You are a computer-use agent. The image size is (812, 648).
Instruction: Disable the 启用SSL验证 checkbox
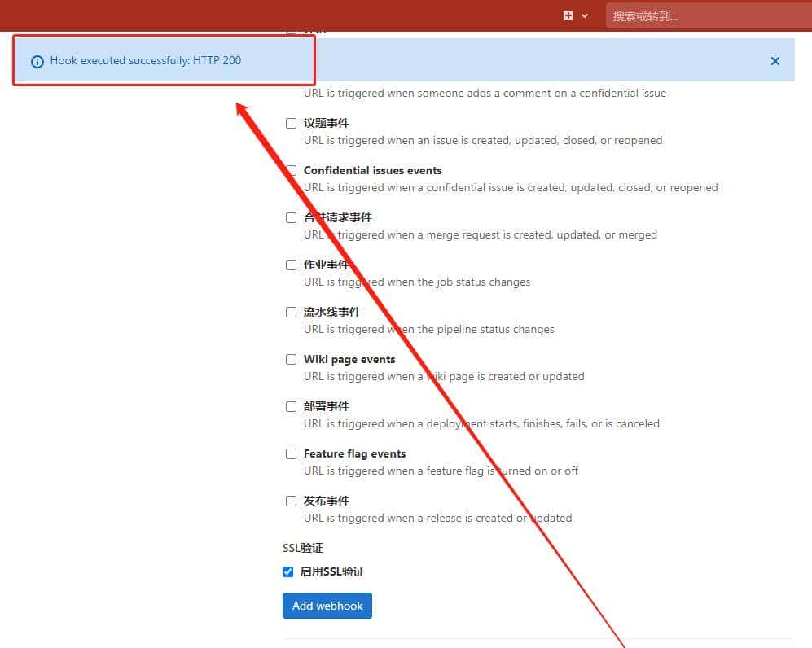(287, 571)
